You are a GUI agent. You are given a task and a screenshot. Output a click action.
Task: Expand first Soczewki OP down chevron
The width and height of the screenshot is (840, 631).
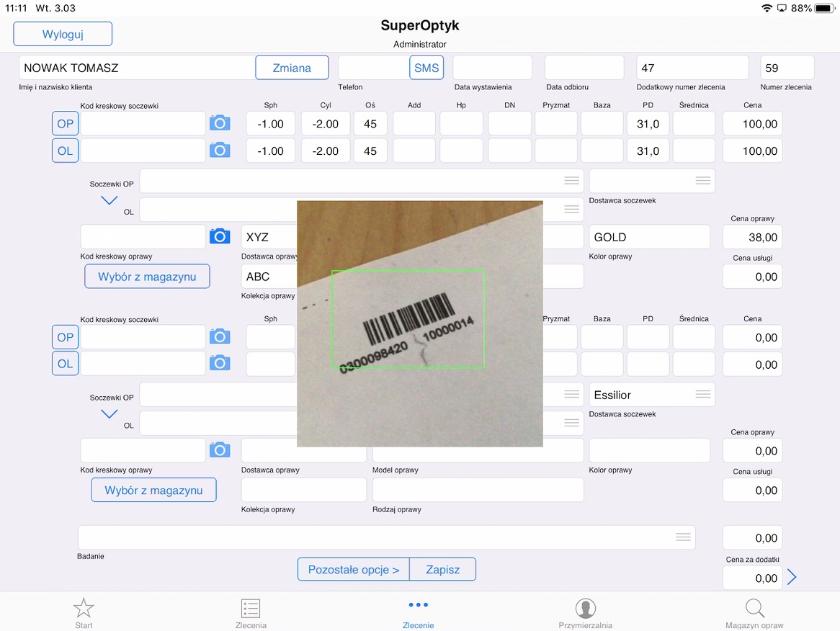pos(110,200)
